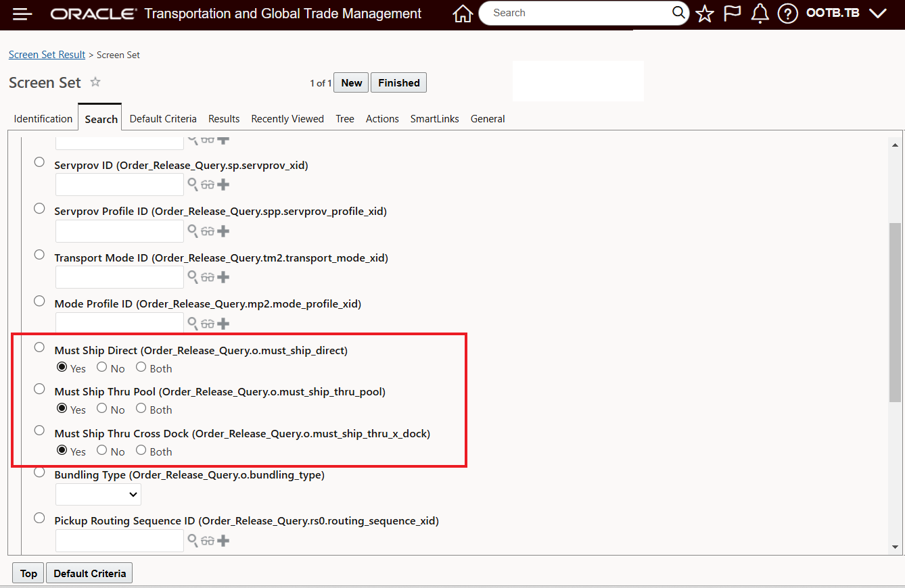The width and height of the screenshot is (905, 588).
Task: Follow the Screen Set Result breadcrumb link
Action: [47, 55]
